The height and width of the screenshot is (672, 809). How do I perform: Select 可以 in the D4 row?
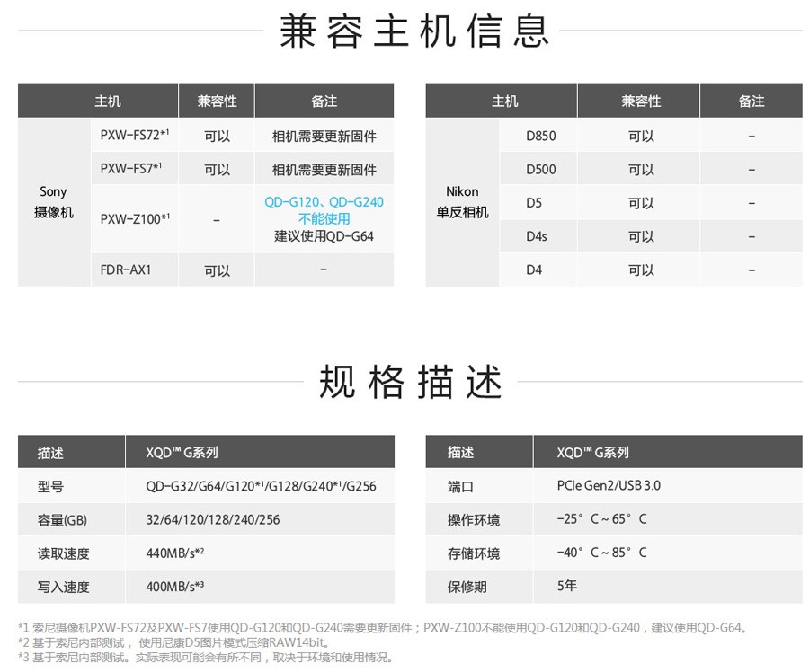tap(641, 270)
